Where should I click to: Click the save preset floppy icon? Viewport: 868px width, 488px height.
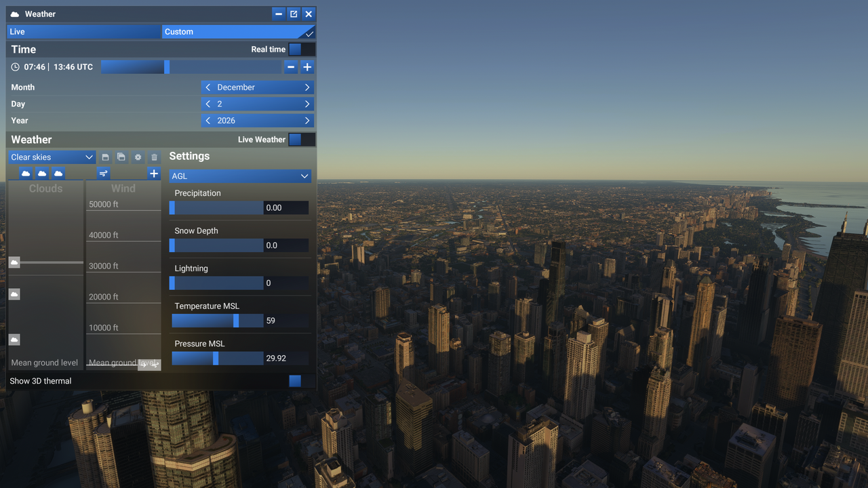pos(105,157)
